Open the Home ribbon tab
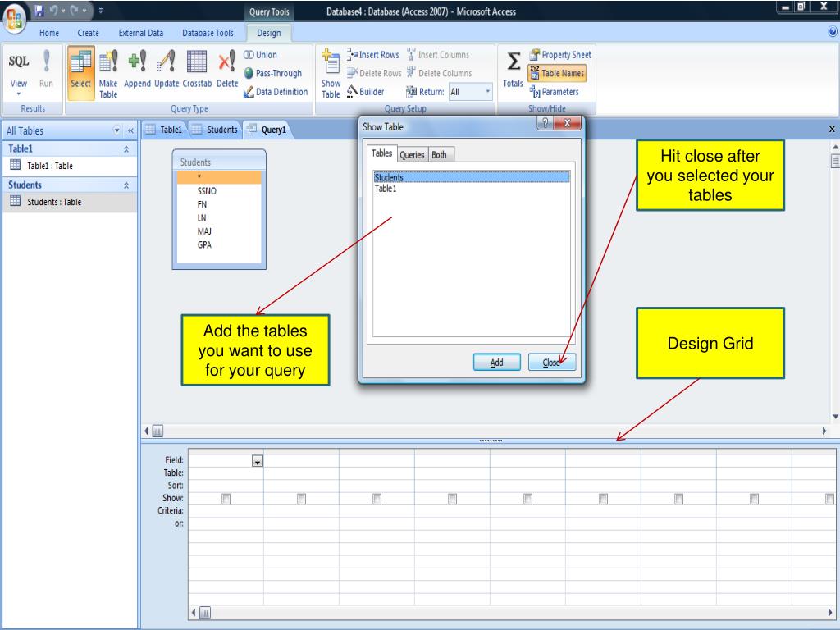Image resolution: width=840 pixels, height=630 pixels. point(49,33)
